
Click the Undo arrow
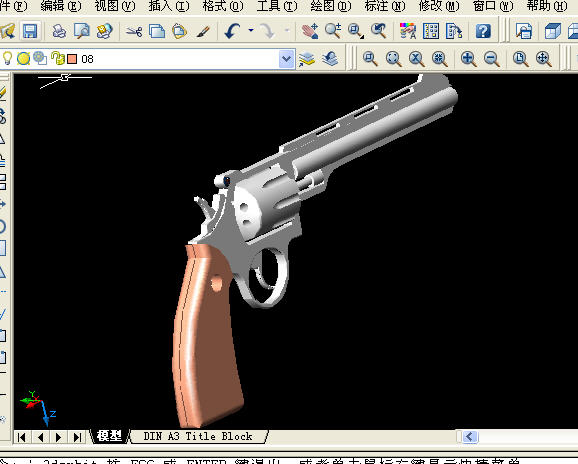point(232,31)
